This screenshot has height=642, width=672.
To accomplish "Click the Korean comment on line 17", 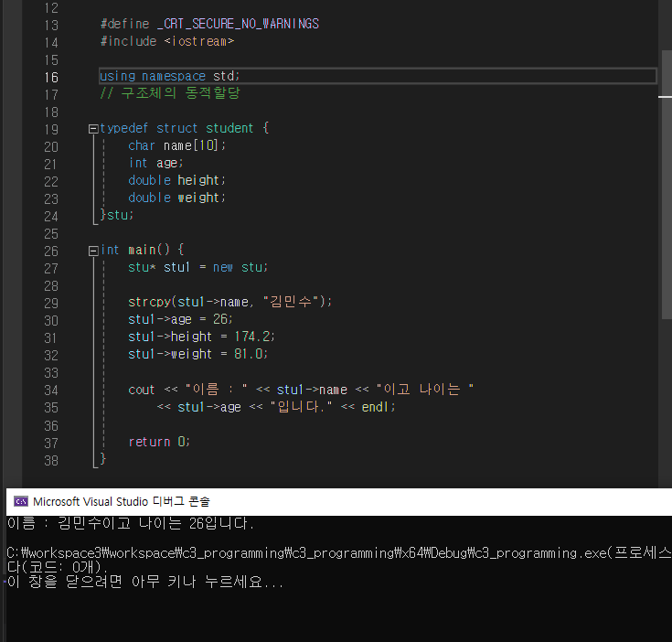I will point(170,93).
